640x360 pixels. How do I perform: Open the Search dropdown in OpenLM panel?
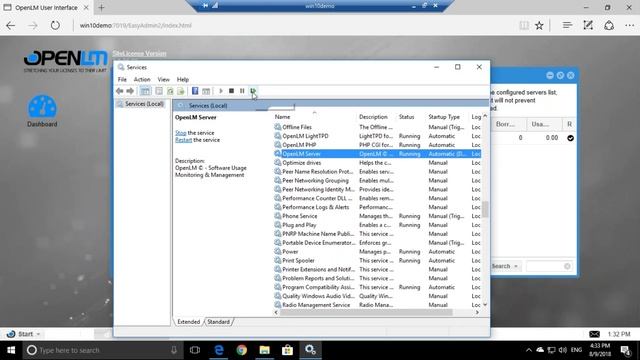coord(504,266)
